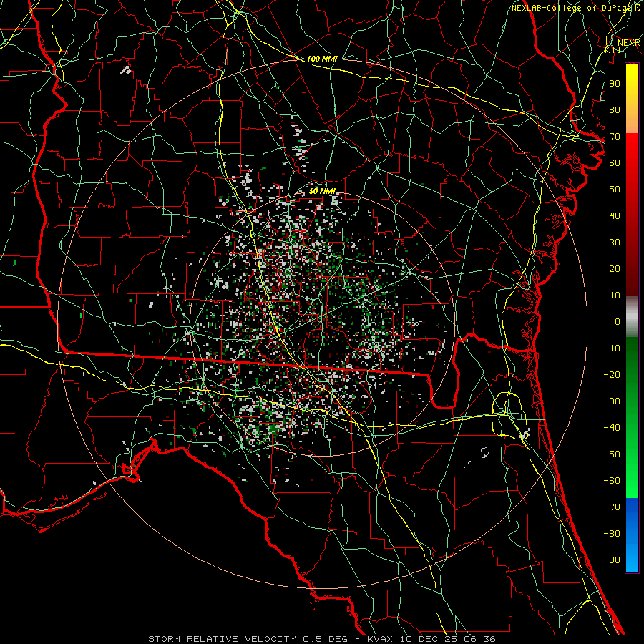The width and height of the screenshot is (644, 644).
Task: Click the -70 value on velocity scale
Action: [612, 507]
